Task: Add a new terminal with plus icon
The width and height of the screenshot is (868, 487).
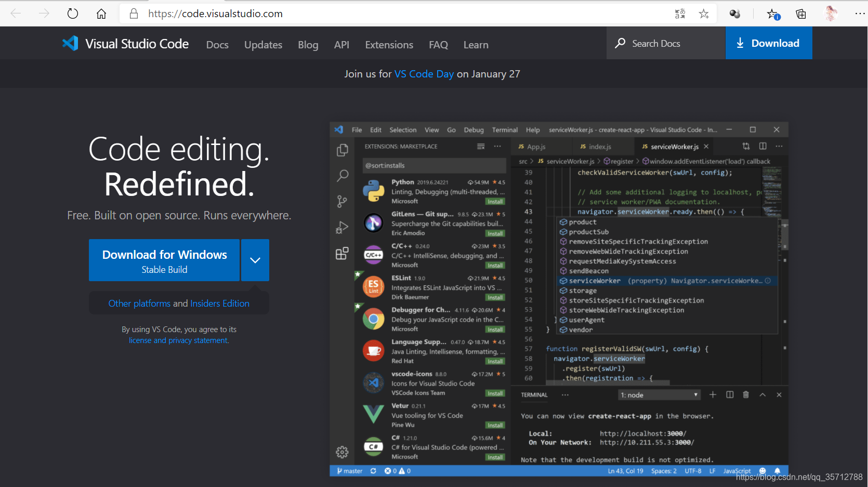Action: click(713, 395)
